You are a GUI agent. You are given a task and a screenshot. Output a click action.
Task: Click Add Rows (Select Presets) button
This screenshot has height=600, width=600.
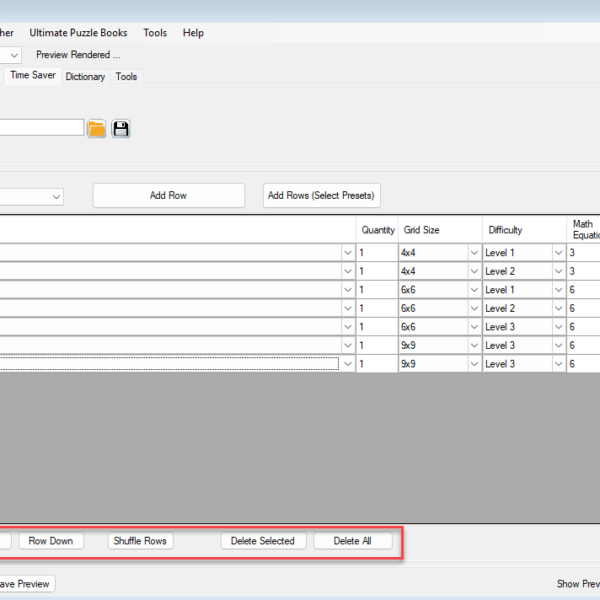pyautogui.click(x=322, y=195)
